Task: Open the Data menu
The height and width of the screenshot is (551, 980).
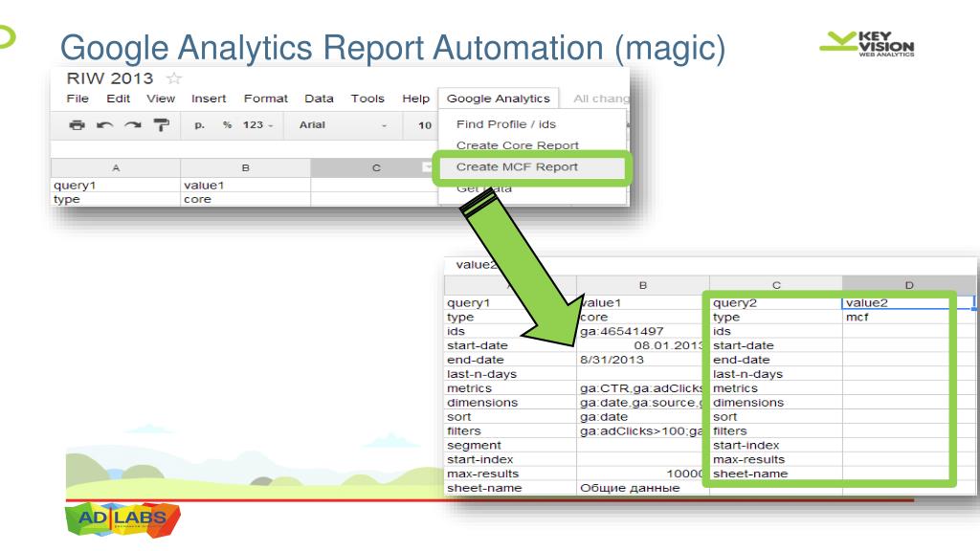Action: coord(319,99)
